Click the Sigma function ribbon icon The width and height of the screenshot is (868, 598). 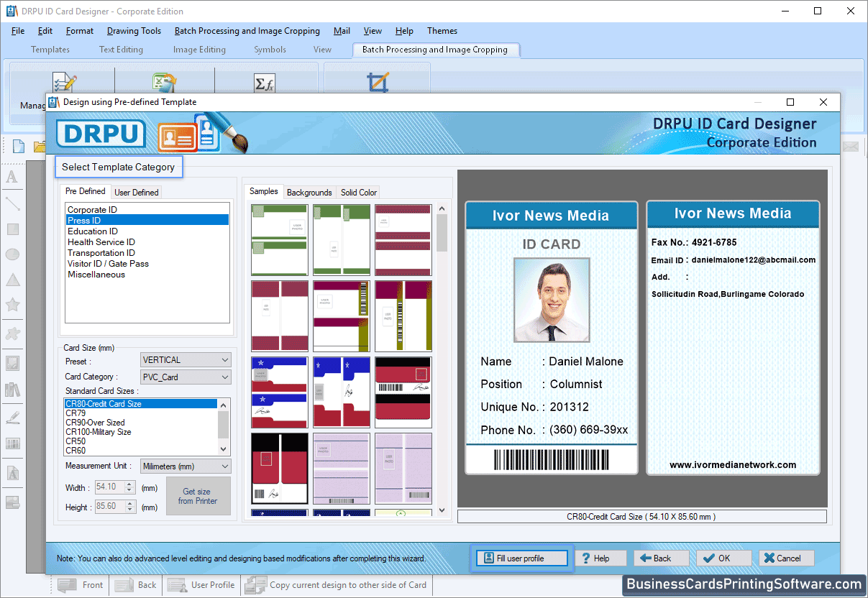265,83
